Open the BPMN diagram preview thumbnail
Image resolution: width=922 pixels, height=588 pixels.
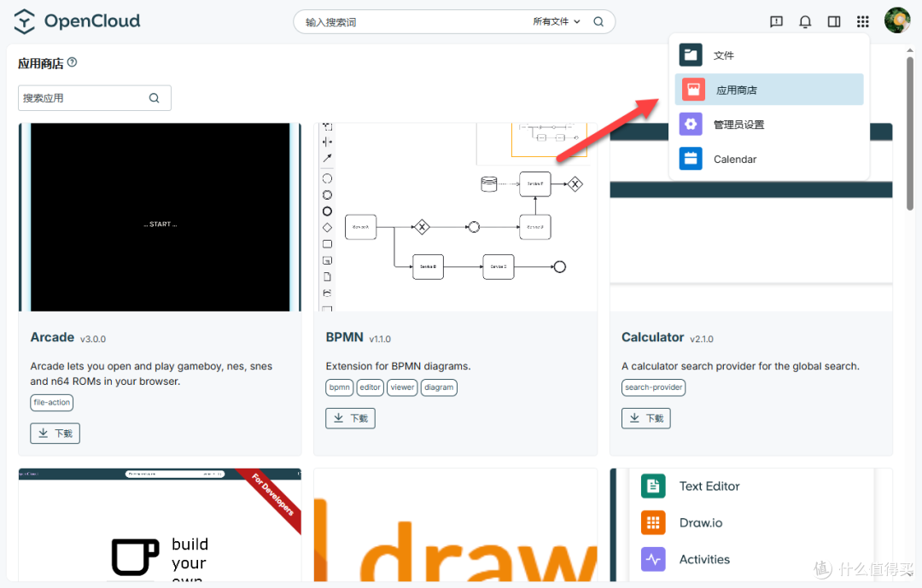click(456, 217)
